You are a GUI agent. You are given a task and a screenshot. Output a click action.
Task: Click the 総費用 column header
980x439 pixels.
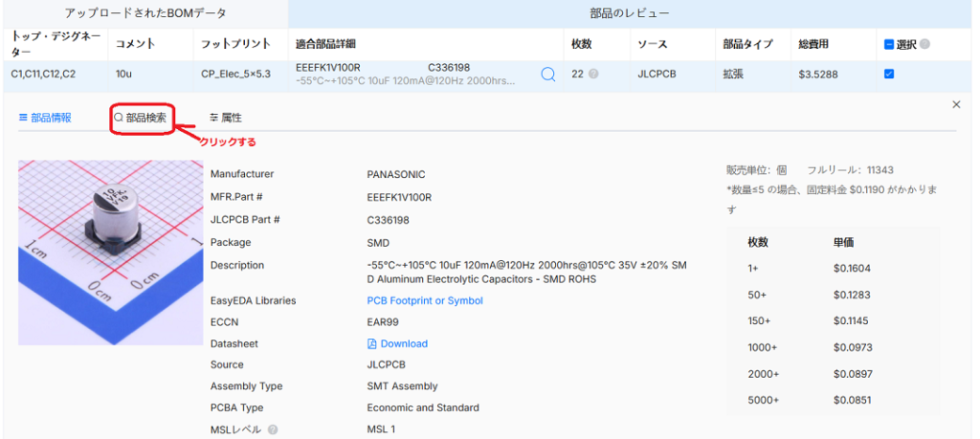(813, 44)
